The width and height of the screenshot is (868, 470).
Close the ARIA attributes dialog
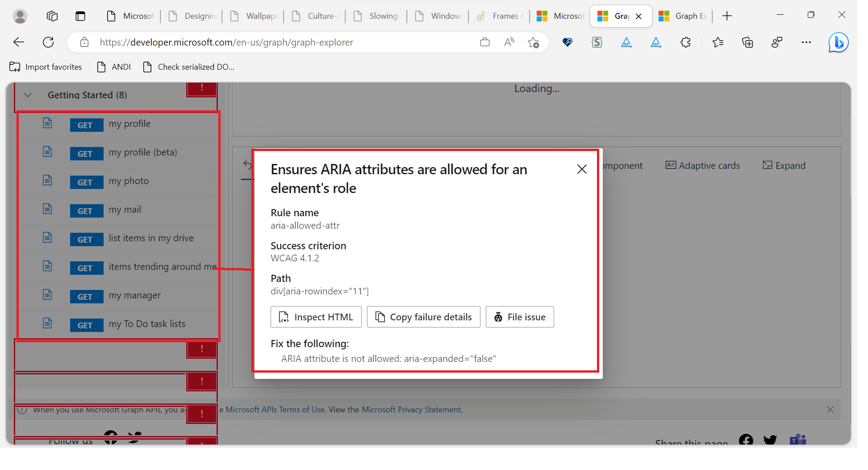coord(582,169)
